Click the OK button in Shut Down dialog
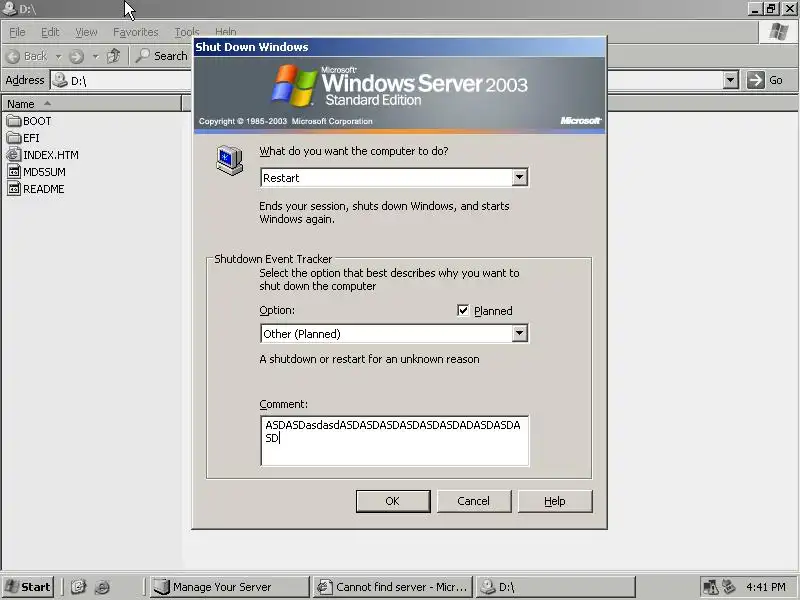The image size is (800, 600). pos(393,501)
